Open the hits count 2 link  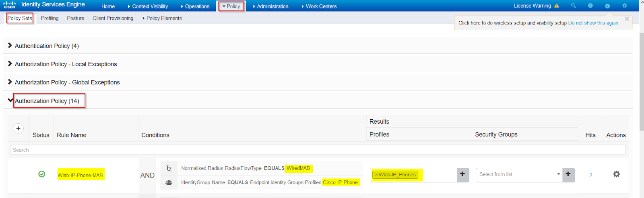(x=591, y=175)
